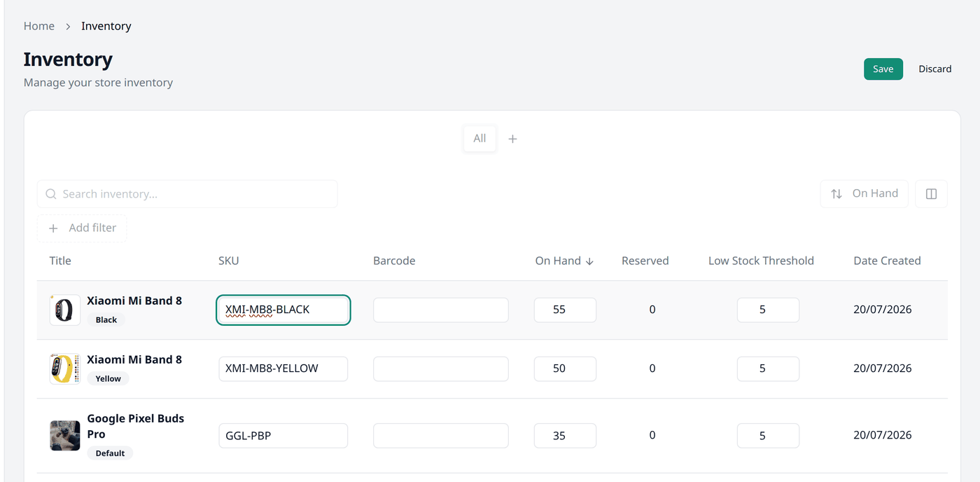Click the Xiaomi Mi Band 8 Yellow thumbnail

click(x=64, y=369)
